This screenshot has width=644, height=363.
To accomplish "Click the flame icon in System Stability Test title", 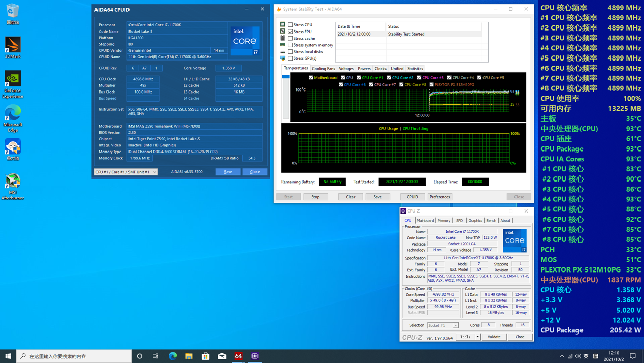I will [279, 9].
